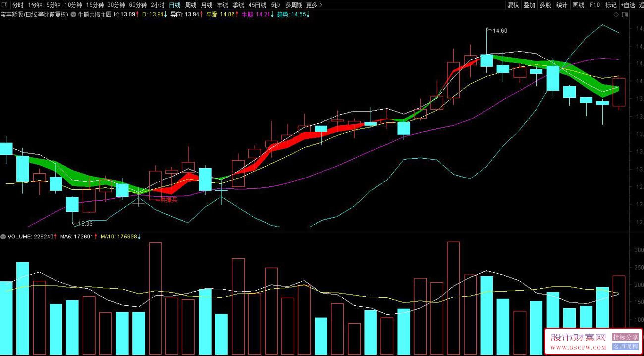The height and width of the screenshot is (356, 644).
Task: Switch to 季线 quarterly chart
Action: 238,5
